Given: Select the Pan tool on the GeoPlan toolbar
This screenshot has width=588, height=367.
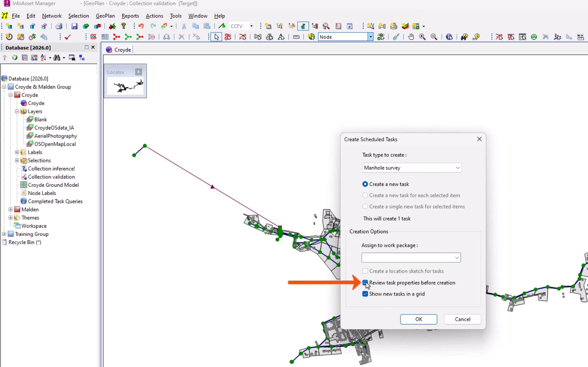Looking at the screenshot, I should point(411,37).
